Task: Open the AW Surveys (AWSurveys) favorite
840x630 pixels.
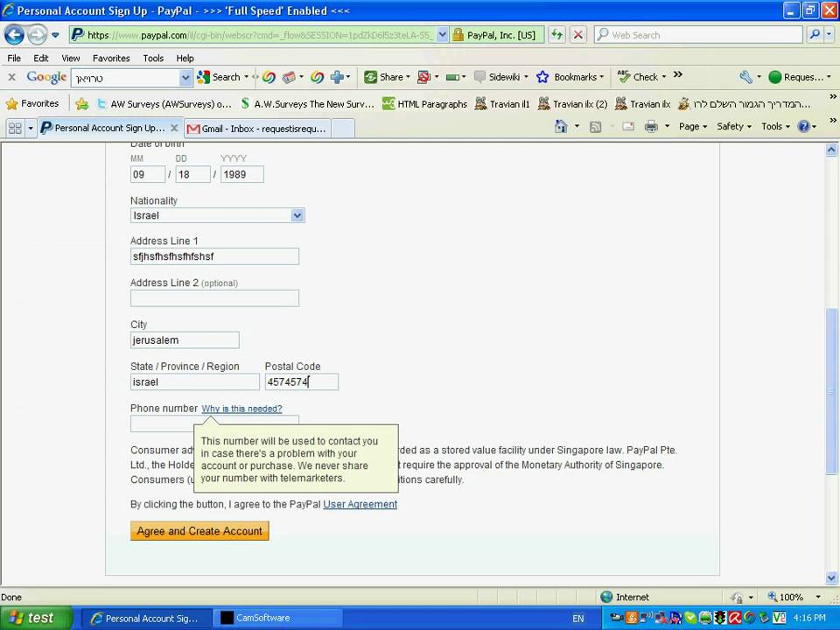Action: click(164, 104)
